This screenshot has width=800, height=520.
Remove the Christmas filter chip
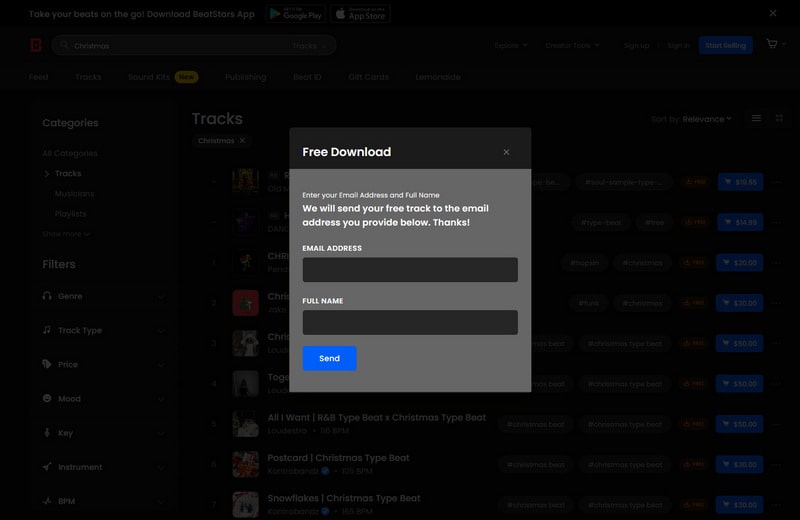tap(242, 141)
